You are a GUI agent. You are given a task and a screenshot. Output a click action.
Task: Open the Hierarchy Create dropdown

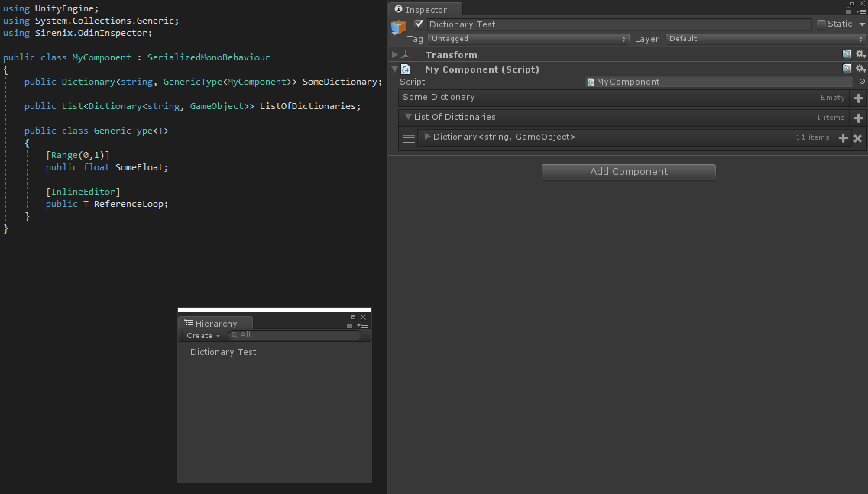click(x=202, y=336)
